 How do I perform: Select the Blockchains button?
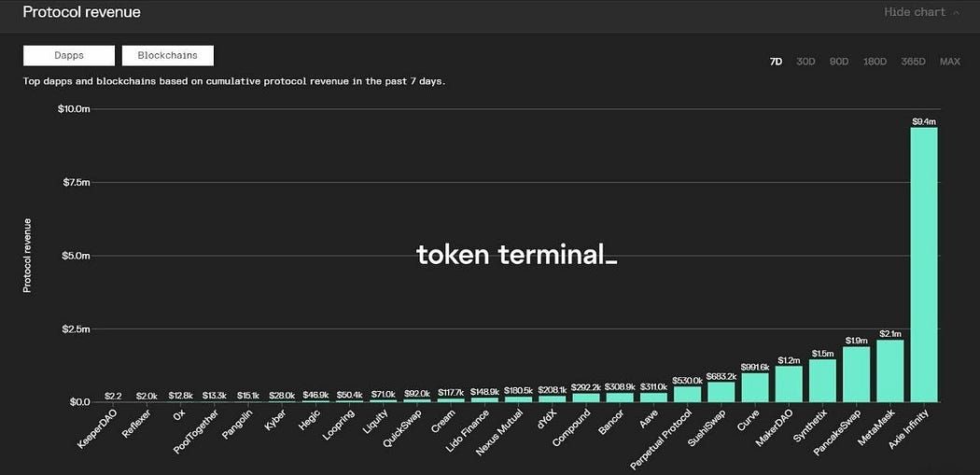coord(167,55)
